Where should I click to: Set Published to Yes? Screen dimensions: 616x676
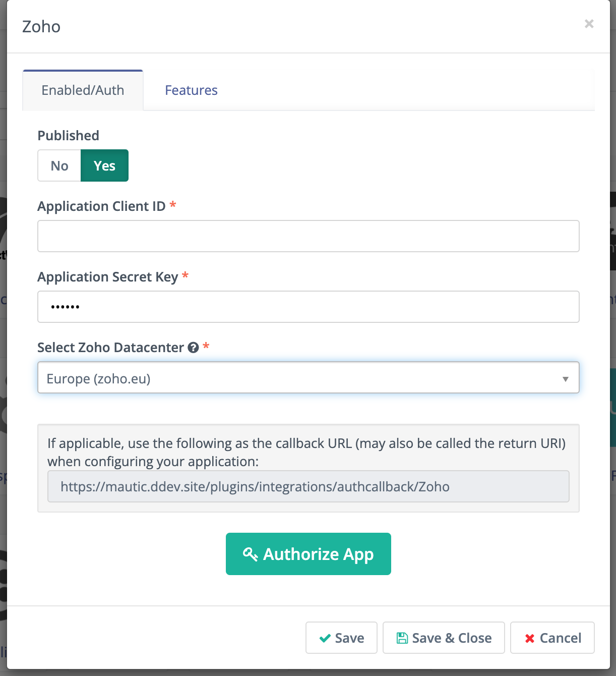tap(104, 165)
